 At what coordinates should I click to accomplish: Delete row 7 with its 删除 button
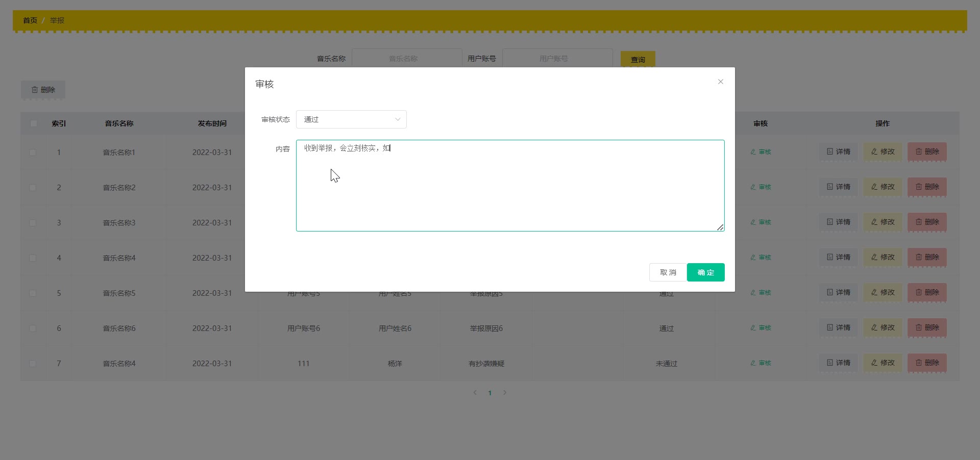coord(927,363)
